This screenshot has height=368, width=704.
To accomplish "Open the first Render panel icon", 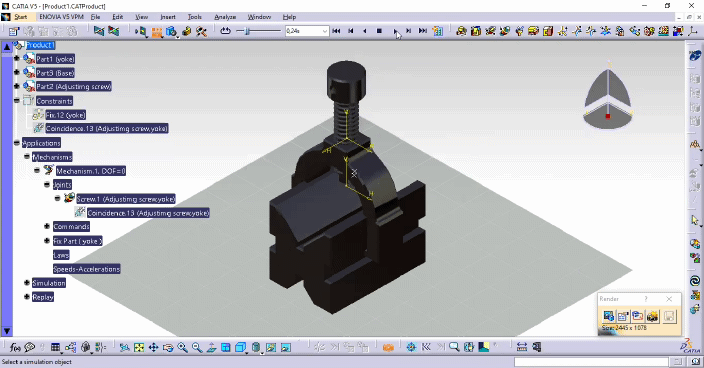I will [608, 316].
